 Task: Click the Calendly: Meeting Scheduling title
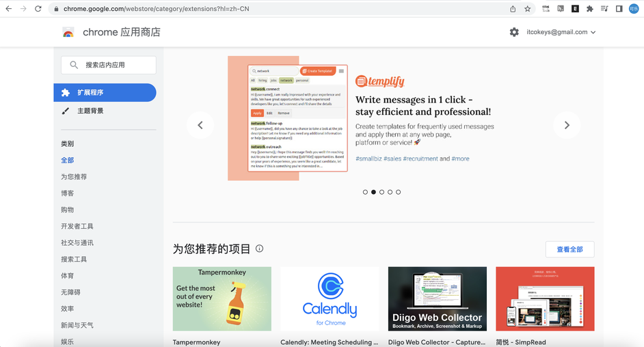(329, 342)
